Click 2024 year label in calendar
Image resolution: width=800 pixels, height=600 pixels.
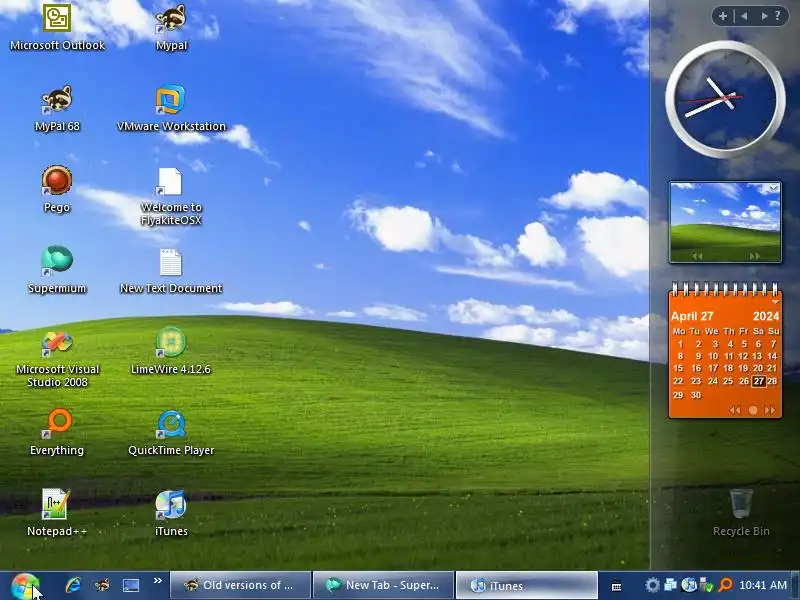(x=766, y=316)
